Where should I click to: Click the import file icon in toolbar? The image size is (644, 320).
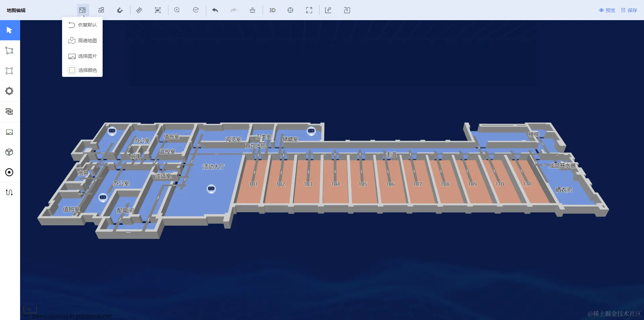[x=347, y=10]
